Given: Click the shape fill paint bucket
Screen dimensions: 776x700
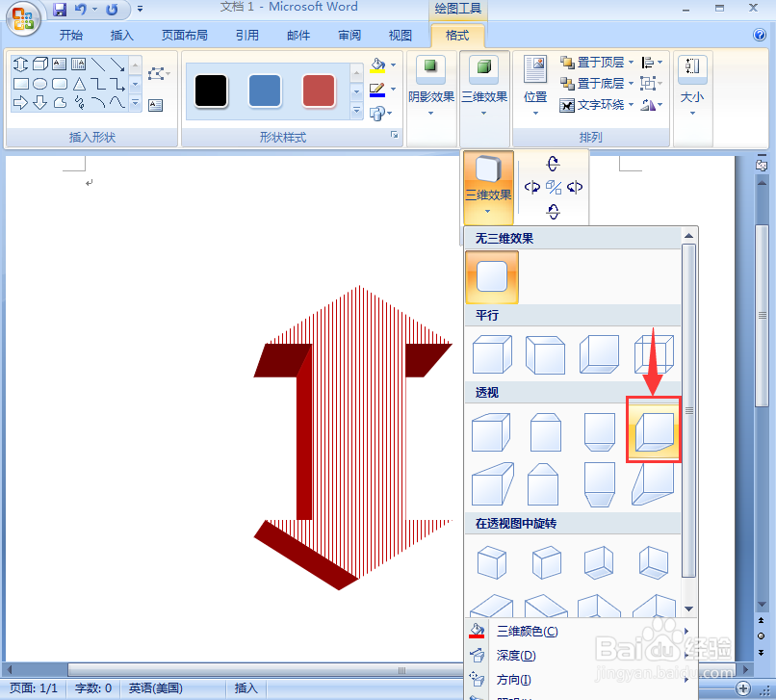Looking at the screenshot, I should coord(377,65).
